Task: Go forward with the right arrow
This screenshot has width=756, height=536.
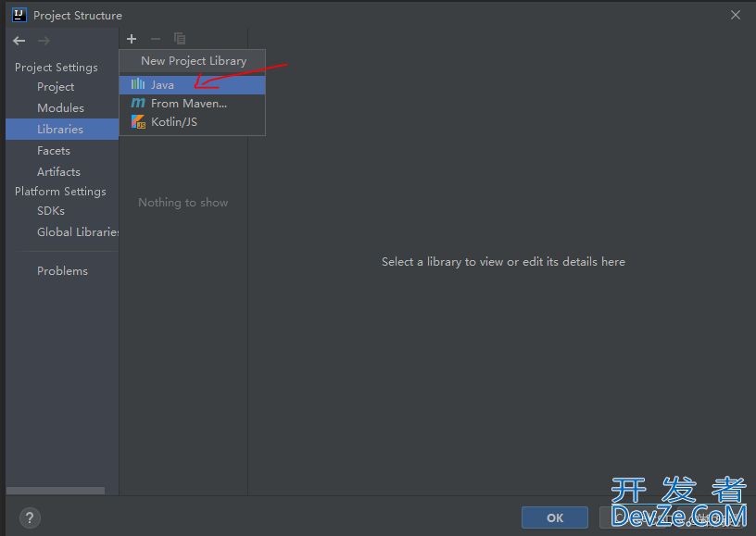Action: [44, 41]
